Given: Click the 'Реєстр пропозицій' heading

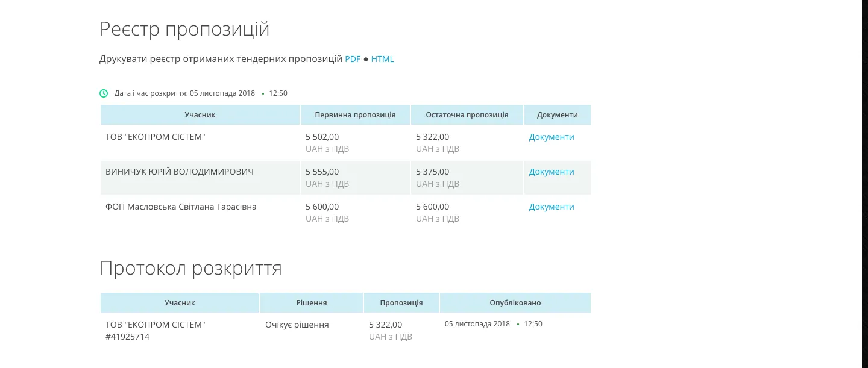Looking at the screenshot, I should click(x=184, y=29).
